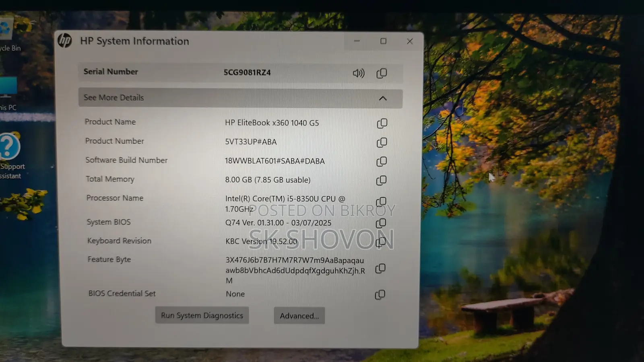The image size is (644, 362).
Task: Copy the Product Number value
Action: (382, 142)
